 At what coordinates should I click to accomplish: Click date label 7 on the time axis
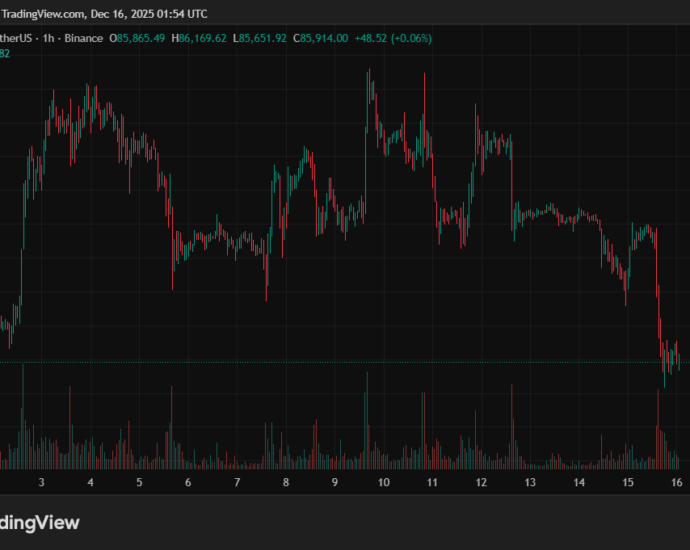pyautogui.click(x=237, y=483)
